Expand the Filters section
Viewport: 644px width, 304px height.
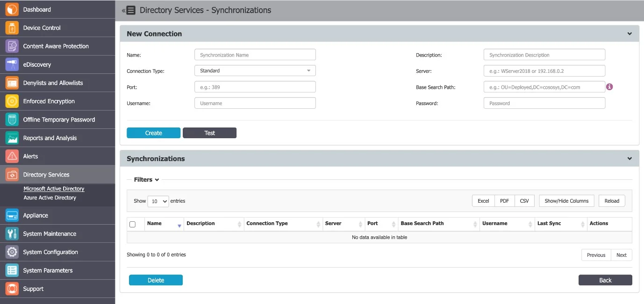coord(147,179)
